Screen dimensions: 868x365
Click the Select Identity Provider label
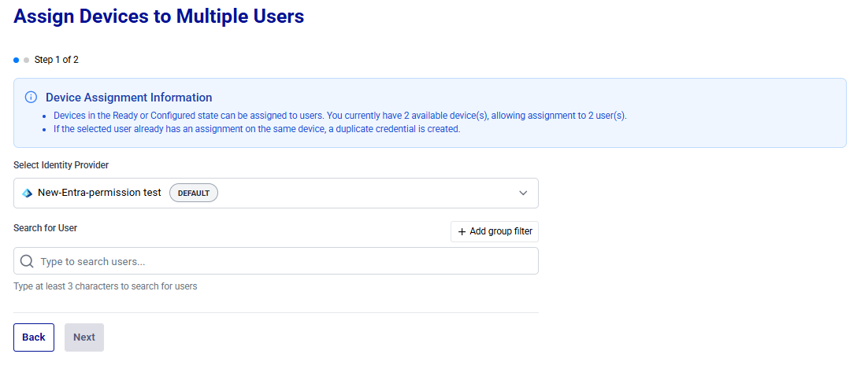click(x=61, y=165)
